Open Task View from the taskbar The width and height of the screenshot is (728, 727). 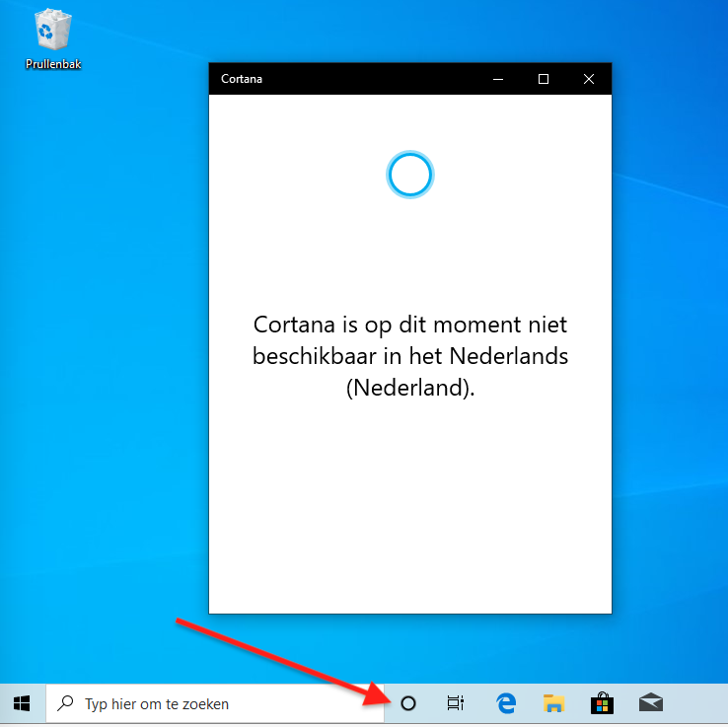pyautogui.click(x=455, y=703)
